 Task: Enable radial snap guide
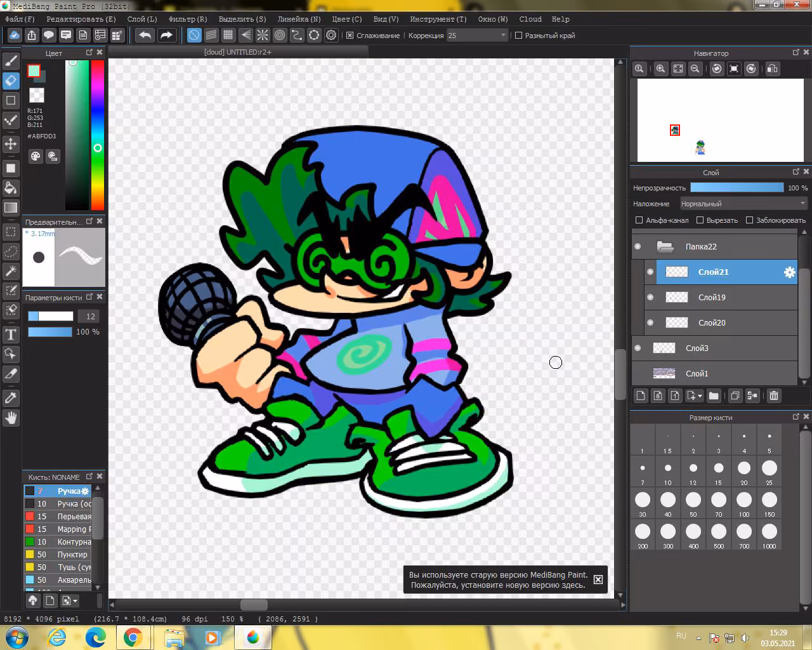(263, 36)
